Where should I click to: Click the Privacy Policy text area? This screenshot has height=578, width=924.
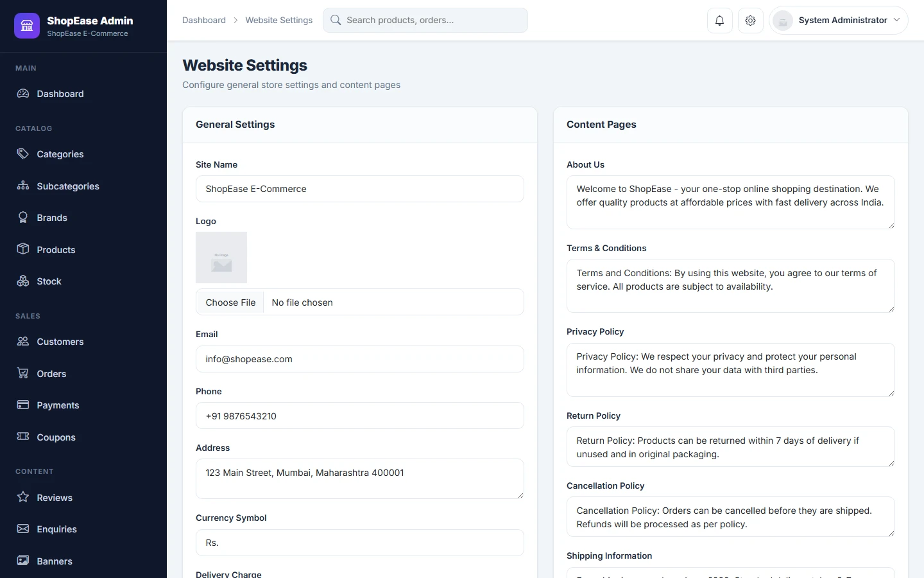pos(731,370)
